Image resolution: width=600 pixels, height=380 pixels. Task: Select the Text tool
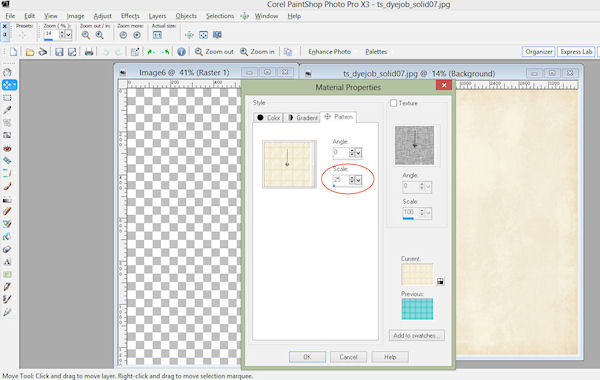[7, 262]
